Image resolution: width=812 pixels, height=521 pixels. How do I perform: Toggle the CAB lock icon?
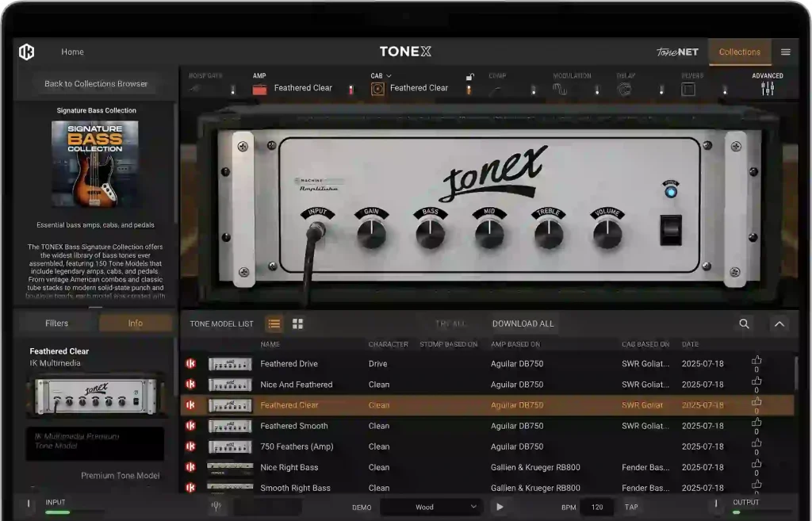pyautogui.click(x=469, y=77)
